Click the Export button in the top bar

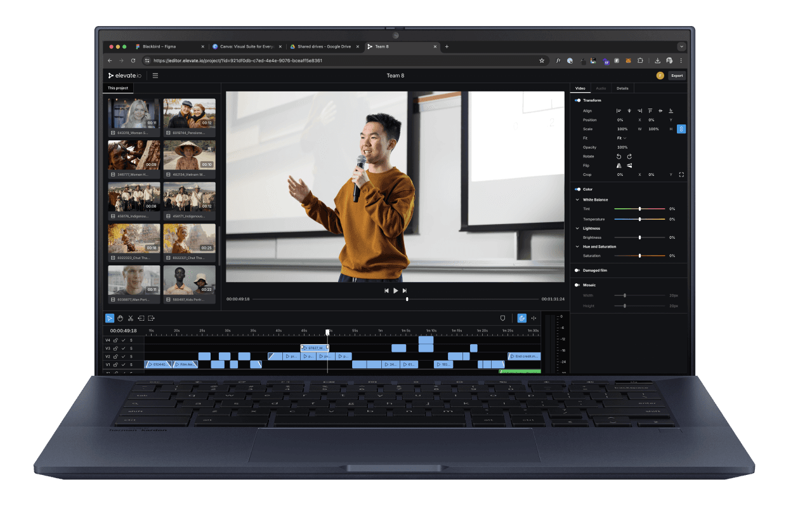tap(677, 75)
